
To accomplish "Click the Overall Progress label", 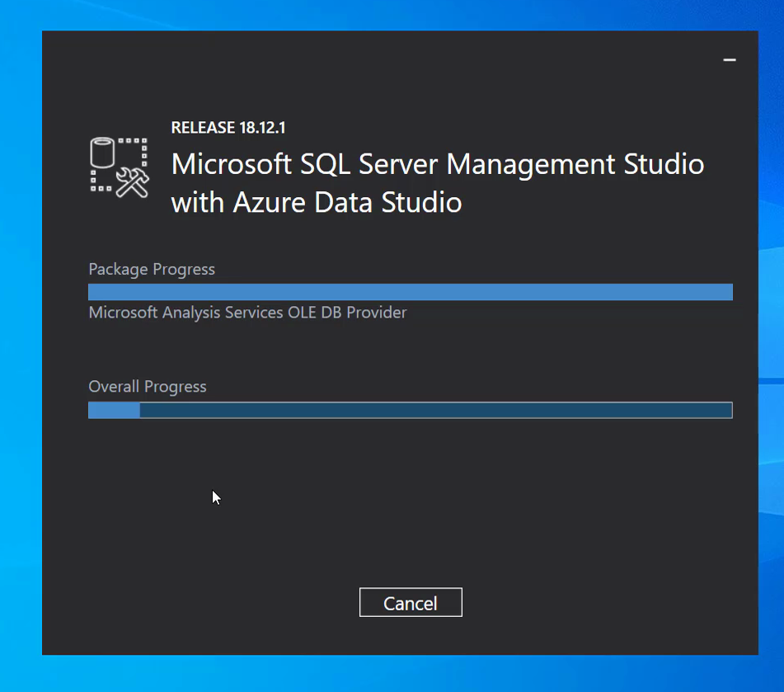I will coord(148,387).
